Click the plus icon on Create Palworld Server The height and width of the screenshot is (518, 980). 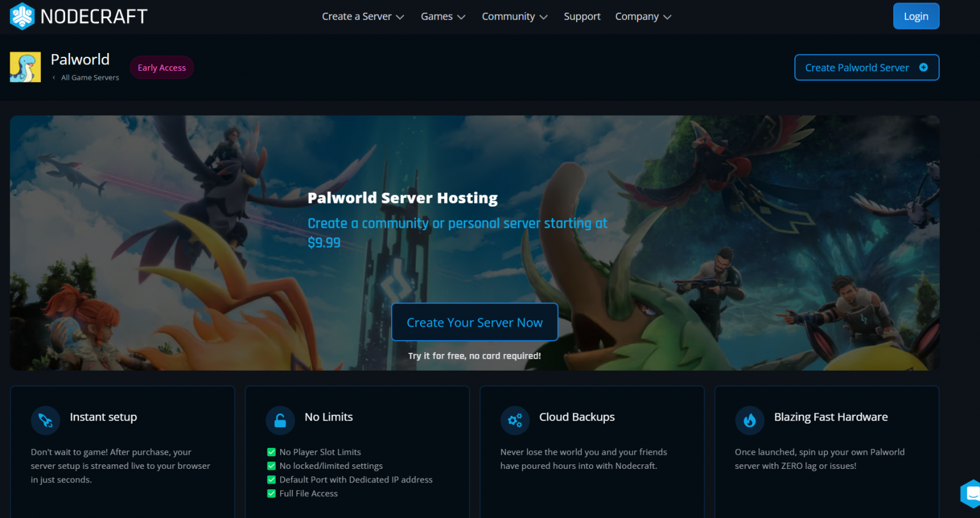923,68
